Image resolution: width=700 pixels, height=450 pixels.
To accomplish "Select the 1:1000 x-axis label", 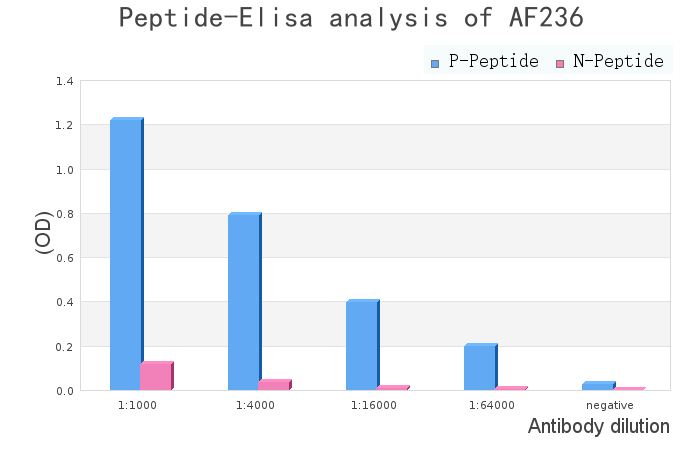I will click(138, 405).
